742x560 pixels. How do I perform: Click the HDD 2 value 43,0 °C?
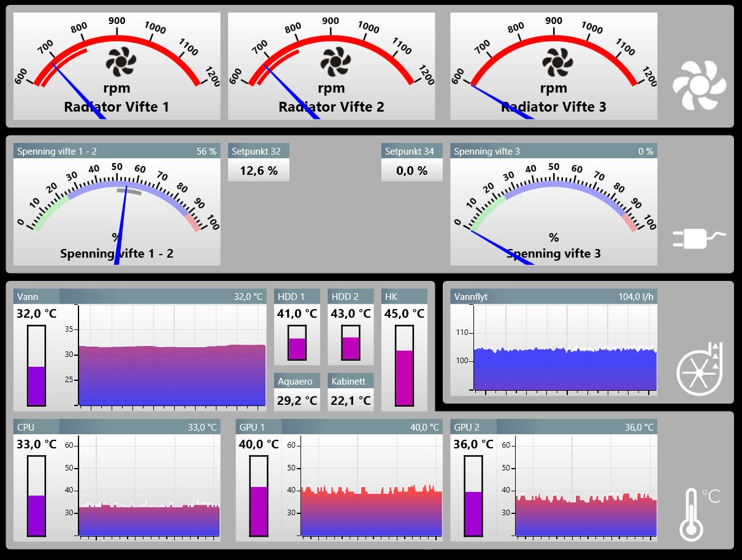point(351,313)
